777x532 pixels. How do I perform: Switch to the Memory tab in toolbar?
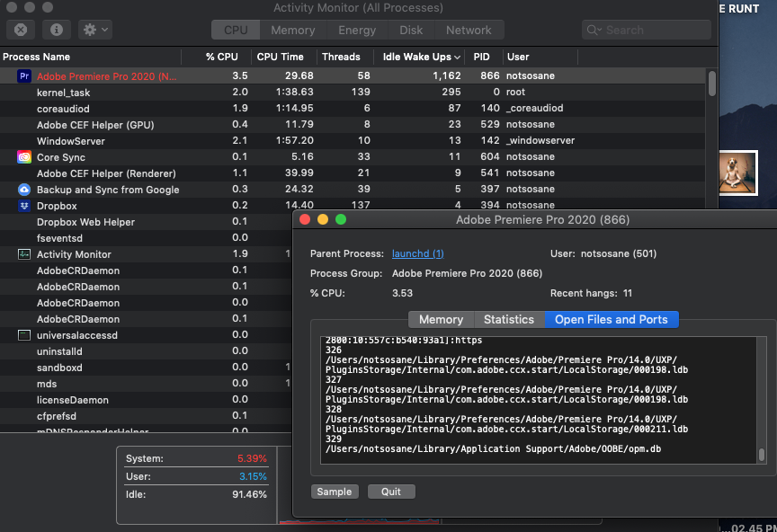(292, 30)
